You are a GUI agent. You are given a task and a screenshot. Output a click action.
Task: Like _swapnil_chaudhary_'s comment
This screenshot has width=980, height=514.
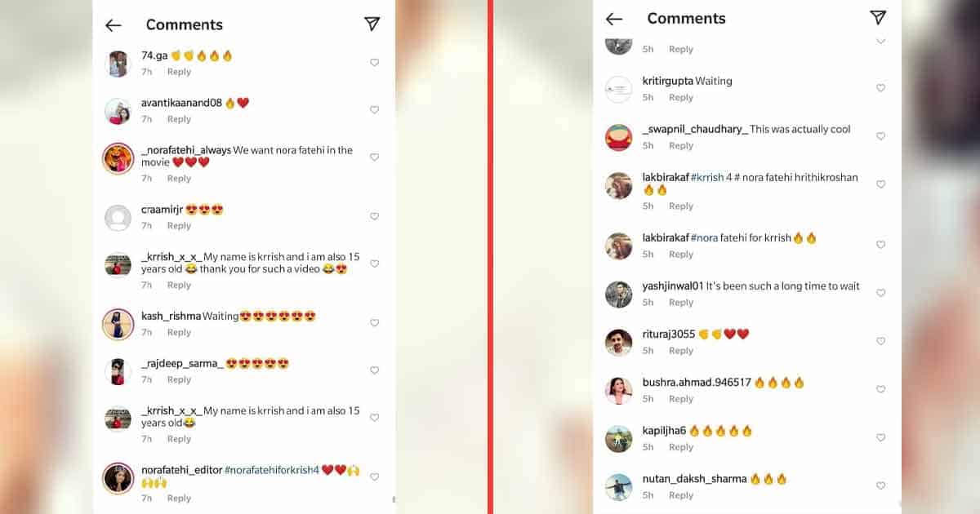click(x=880, y=136)
